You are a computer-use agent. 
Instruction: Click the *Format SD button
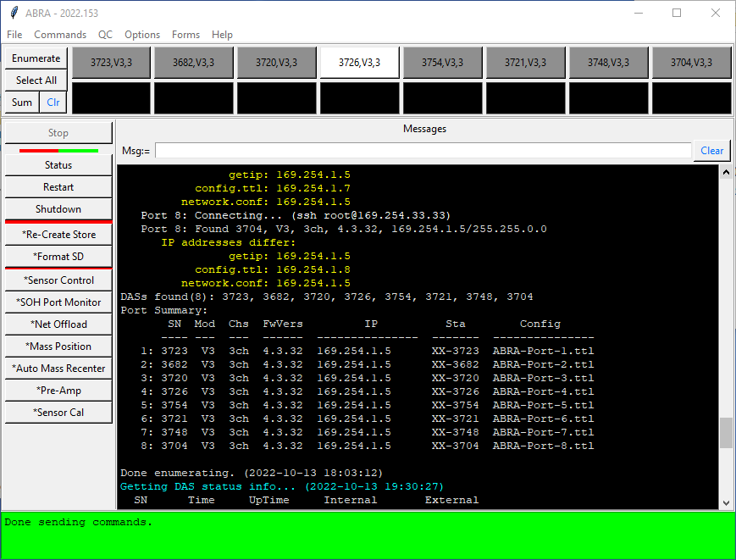pyautogui.click(x=58, y=257)
